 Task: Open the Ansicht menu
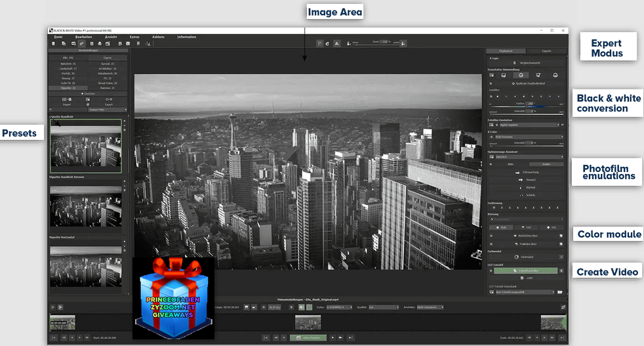coord(111,37)
